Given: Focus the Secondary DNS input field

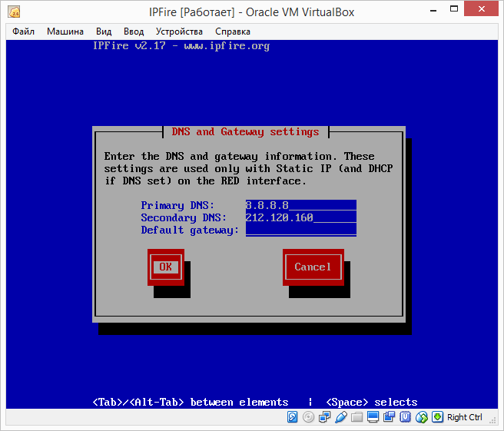Looking at the screenshot, I should coord(301,217).
